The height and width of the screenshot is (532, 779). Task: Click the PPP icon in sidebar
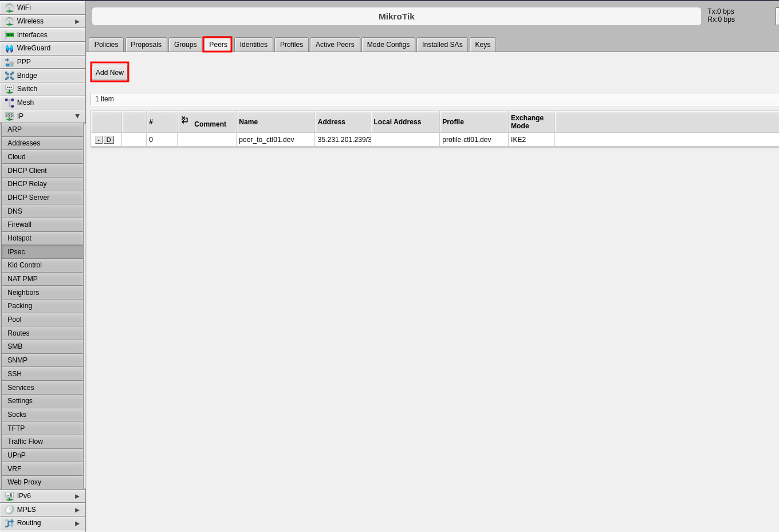click(x=9, y=62)
